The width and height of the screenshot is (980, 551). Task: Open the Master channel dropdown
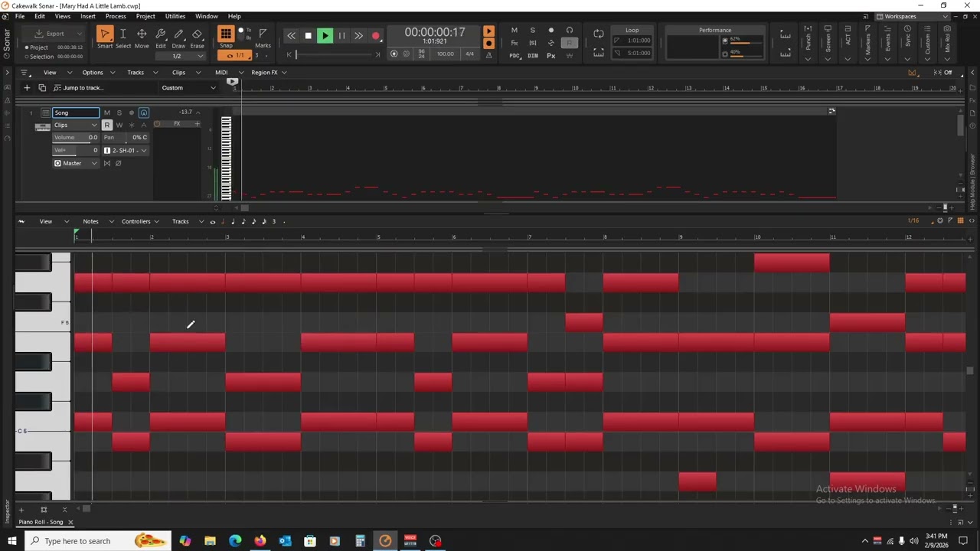(x=75, y=163)
